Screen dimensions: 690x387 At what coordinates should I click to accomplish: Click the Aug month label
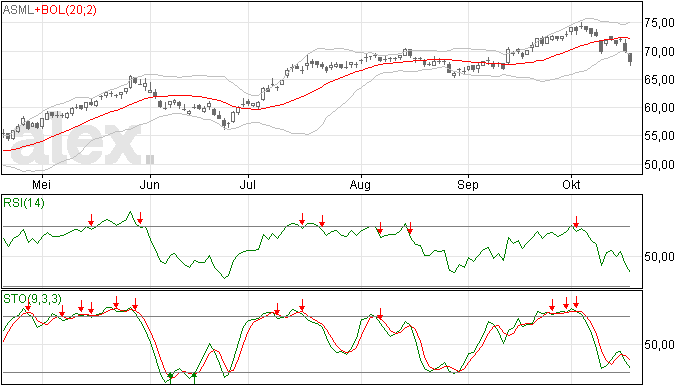coord(360,185)
